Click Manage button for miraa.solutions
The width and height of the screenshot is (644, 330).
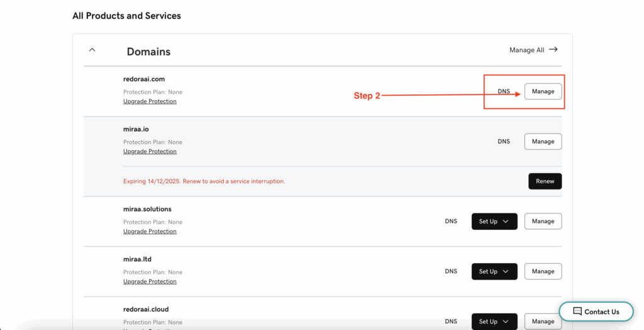tap(543, 222)
